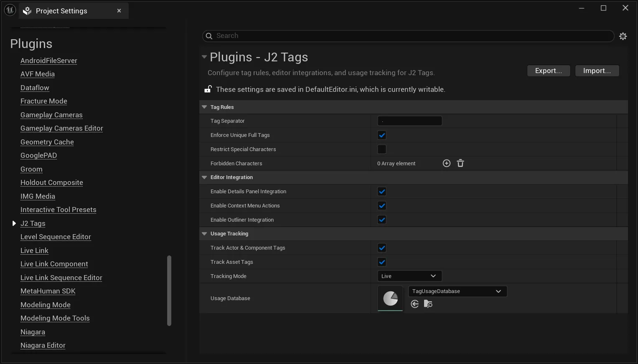Open Live Link plugin settings
The image size is (638, 364).
[34, 250]
